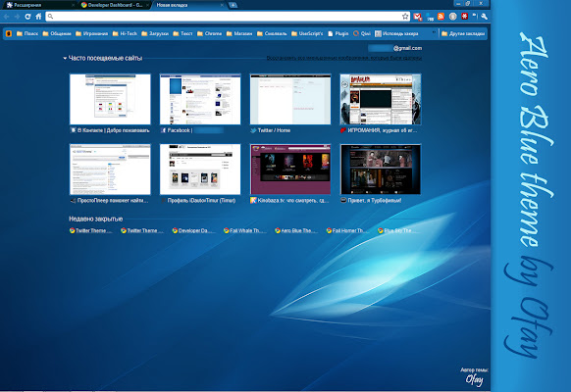
Task: Click the Twitter / Home title text
Action: [274, 130]
